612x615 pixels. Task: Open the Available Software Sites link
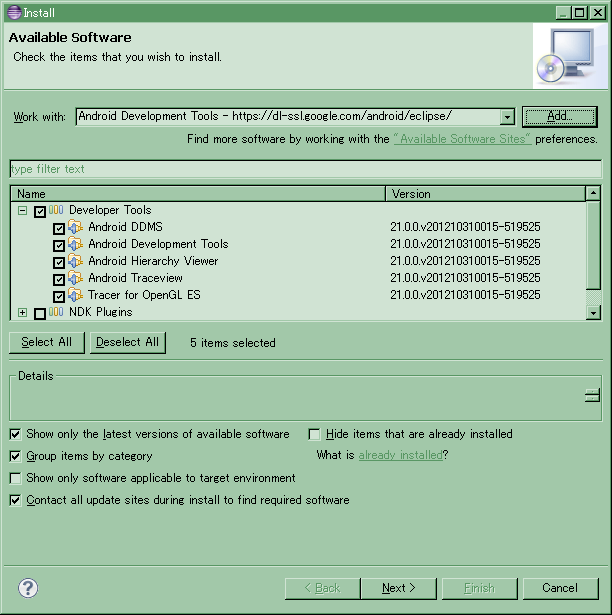tap(463, 139)
